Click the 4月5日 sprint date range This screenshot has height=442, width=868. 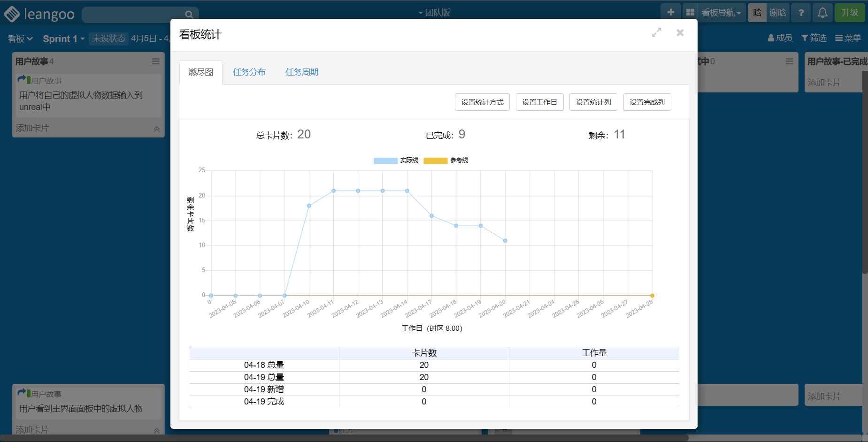pos(150,38)
